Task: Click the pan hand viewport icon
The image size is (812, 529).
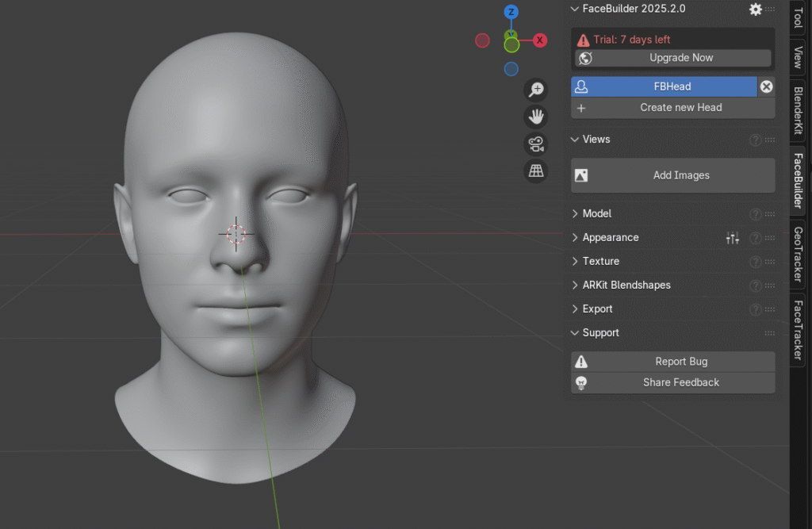Action: [x=537, y=117]
